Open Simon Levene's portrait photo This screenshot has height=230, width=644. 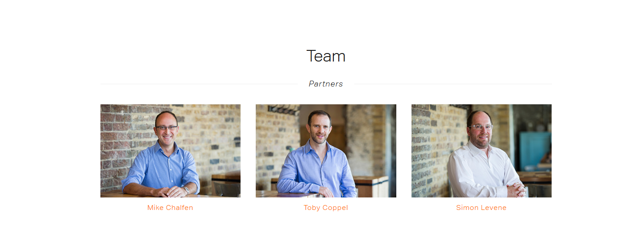[x=482, y=151]
